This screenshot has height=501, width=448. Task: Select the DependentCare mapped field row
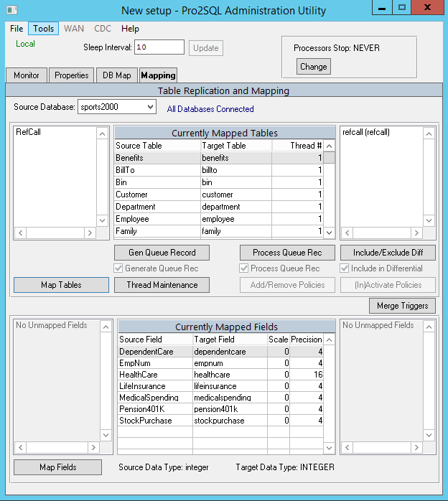[x=220, y=352]
